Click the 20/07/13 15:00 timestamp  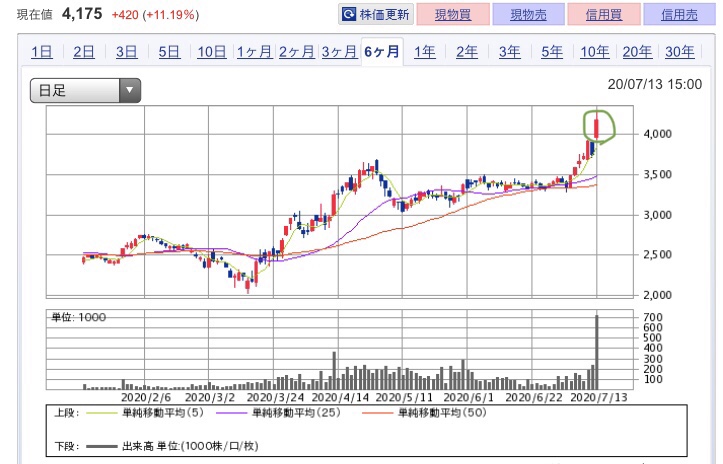tap(655, 84)
